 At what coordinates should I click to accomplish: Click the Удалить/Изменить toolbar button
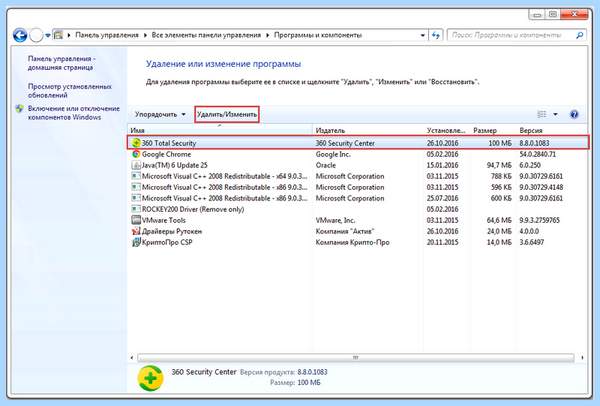pos(227,114)
